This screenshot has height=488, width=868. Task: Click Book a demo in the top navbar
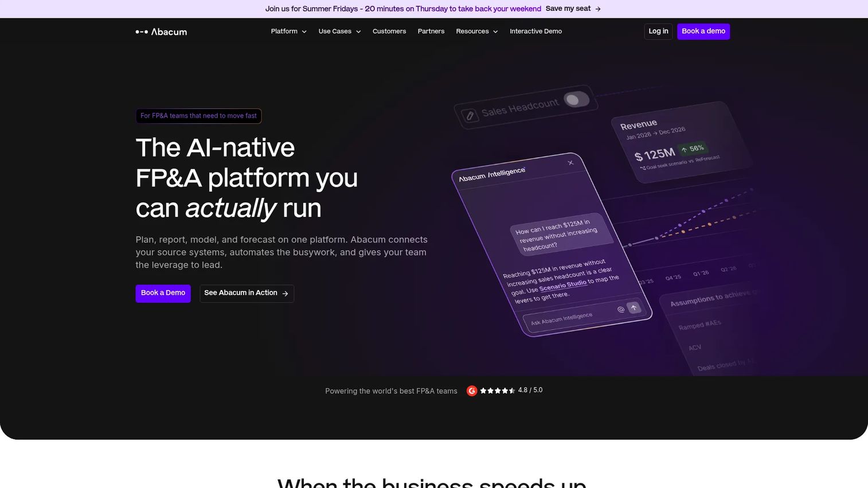pyautogui.click(x=703, y=32)
